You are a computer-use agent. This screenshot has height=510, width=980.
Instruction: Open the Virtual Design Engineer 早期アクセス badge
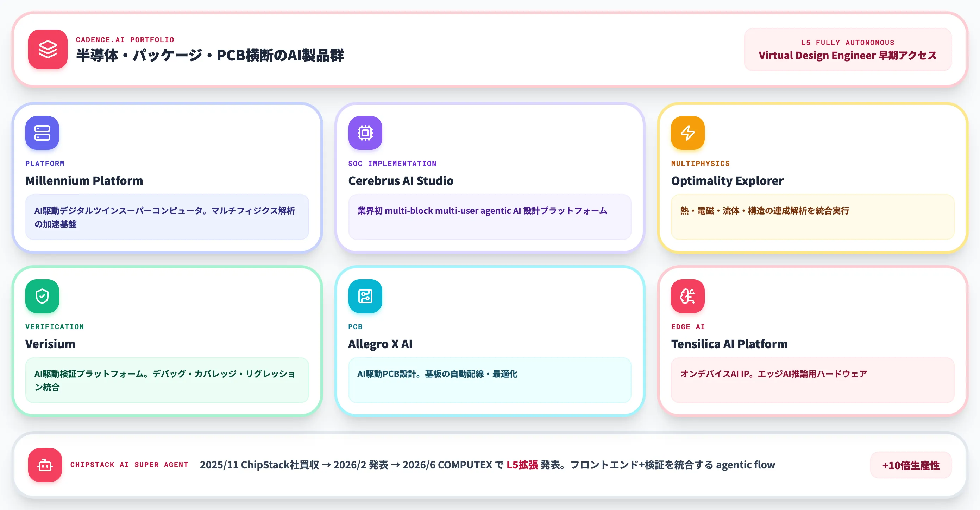(x=848, y=49)
